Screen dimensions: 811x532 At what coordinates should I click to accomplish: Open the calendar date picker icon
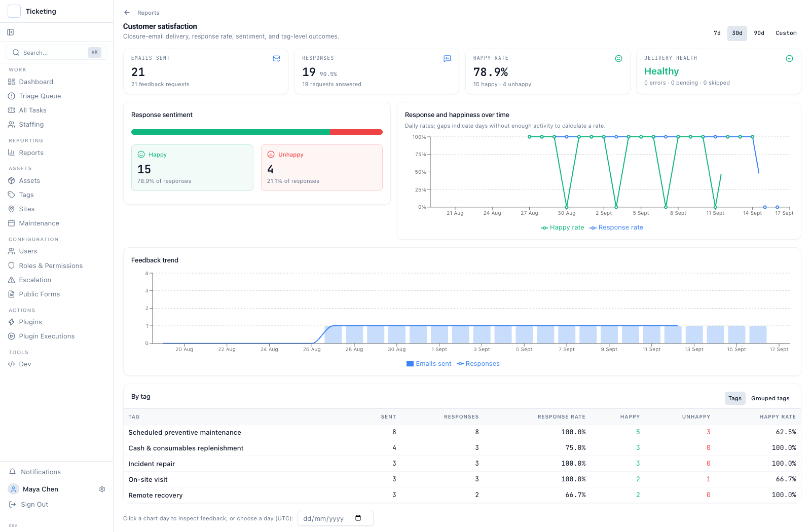[358, 518]
